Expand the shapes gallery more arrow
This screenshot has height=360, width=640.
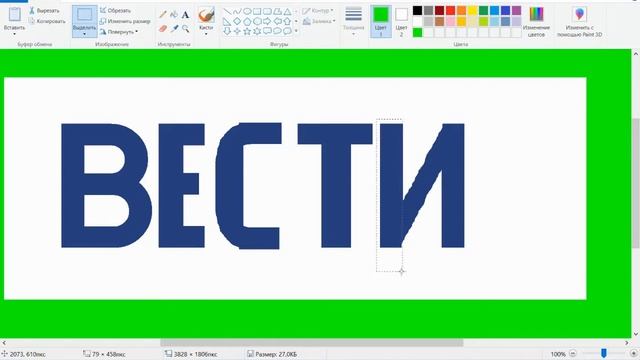[x=296, y=31]
